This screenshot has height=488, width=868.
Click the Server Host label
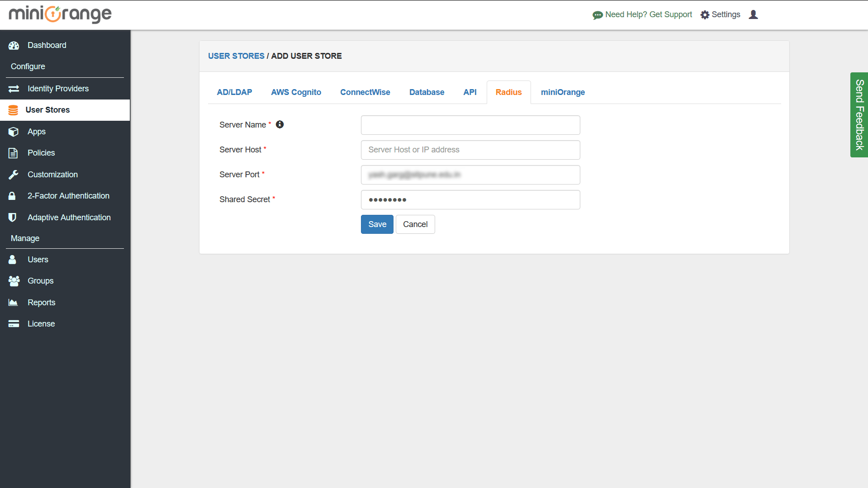[x=240, y=150]
